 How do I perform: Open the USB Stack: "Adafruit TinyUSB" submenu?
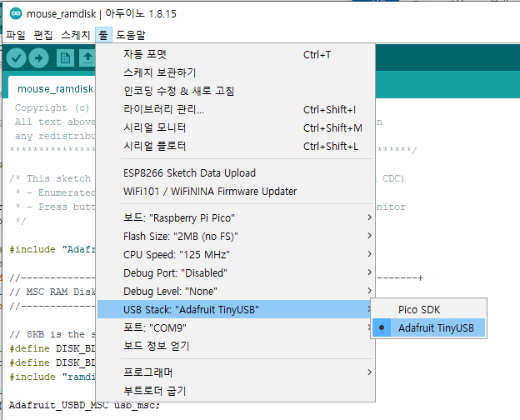tap(236, 309)
